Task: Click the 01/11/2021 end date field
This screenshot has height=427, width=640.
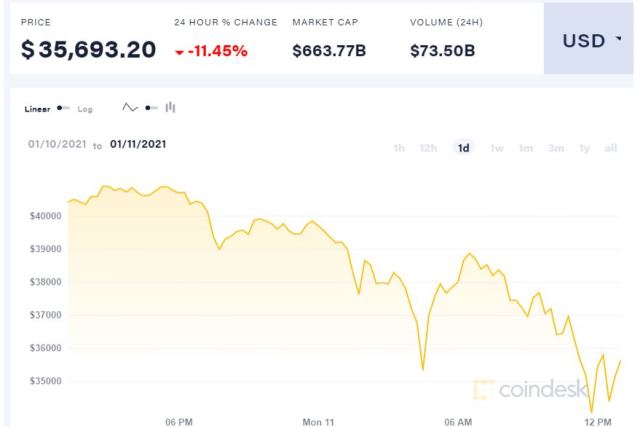Action: tap(138, 145)
